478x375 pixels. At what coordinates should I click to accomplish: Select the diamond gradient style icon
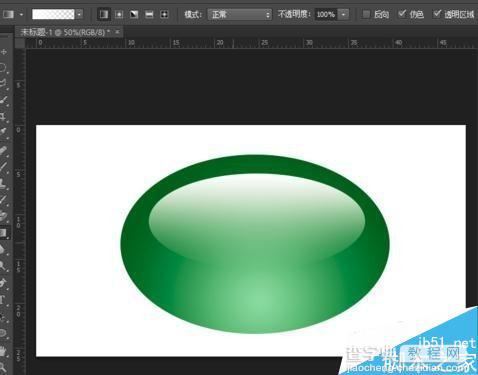pos(164,14)
